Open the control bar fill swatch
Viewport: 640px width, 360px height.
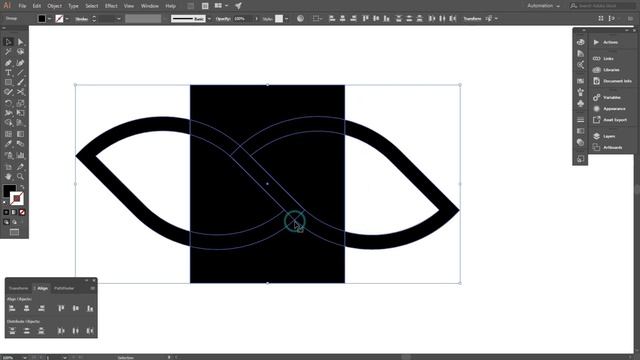(42, 19)
